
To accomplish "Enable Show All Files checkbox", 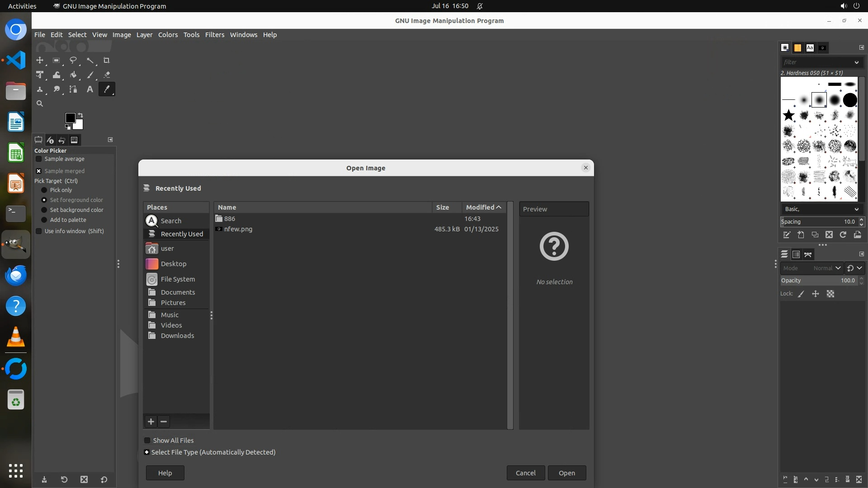I will [147, 441].
